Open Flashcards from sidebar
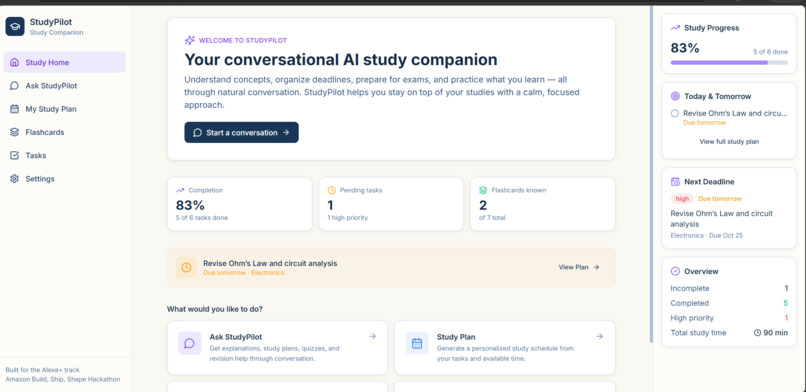 pyautogui.click(x=64, y=132)
